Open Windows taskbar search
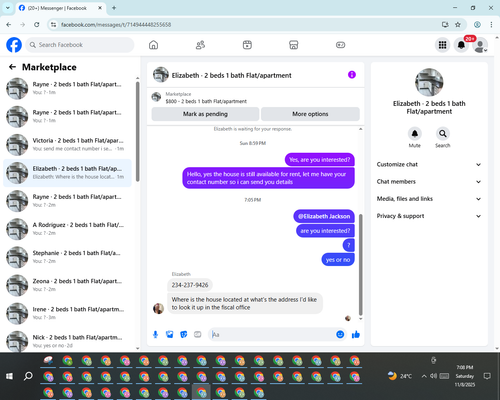Image resolution: width=500 pixels, height=400 pixels. tap(28, 376)
